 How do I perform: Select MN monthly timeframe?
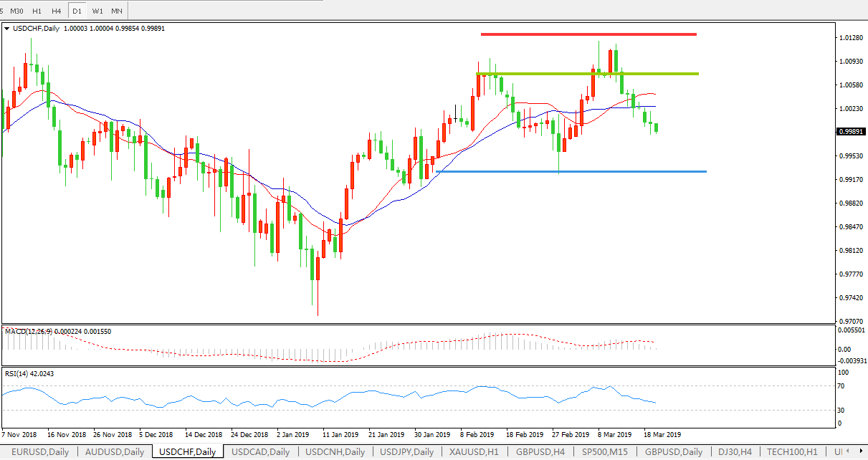[117, 11]
